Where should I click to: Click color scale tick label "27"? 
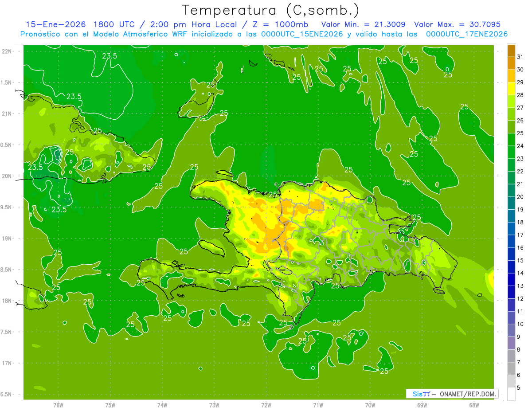(x=520, y=108)
